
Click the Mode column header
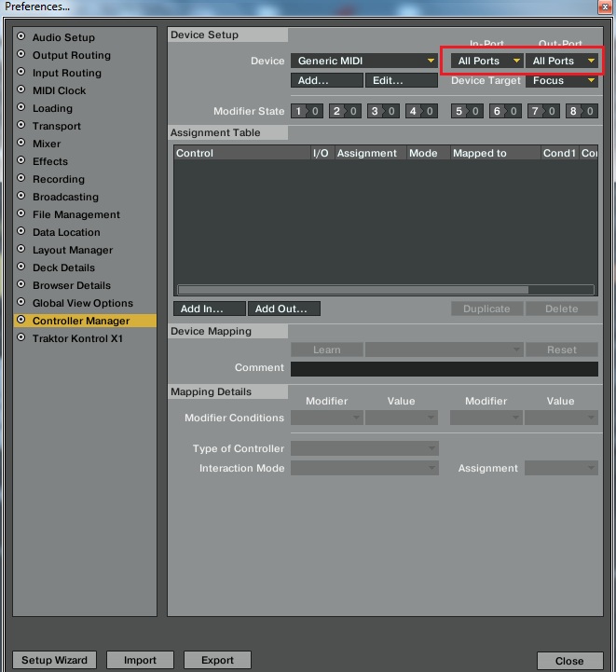(x=429, y=153)
